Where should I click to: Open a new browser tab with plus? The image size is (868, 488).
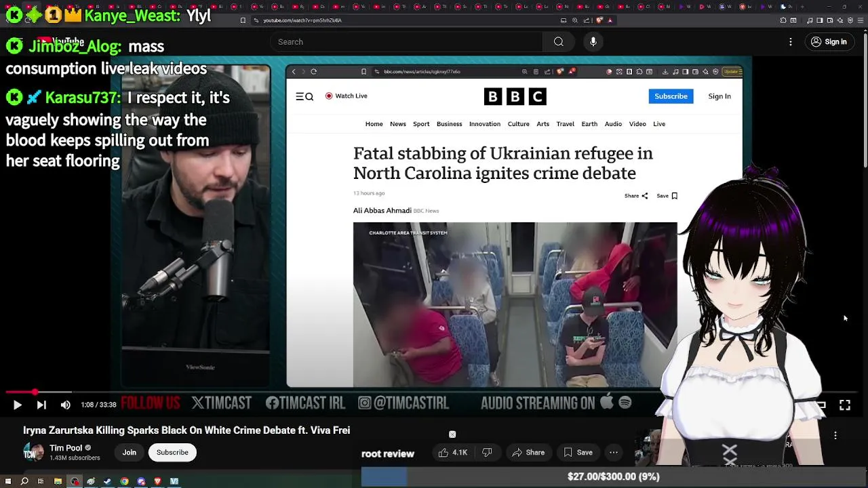802,7
